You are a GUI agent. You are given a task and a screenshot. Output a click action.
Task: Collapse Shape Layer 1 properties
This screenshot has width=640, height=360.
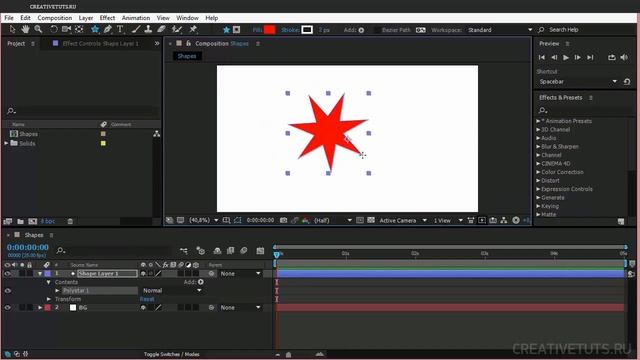40,273
